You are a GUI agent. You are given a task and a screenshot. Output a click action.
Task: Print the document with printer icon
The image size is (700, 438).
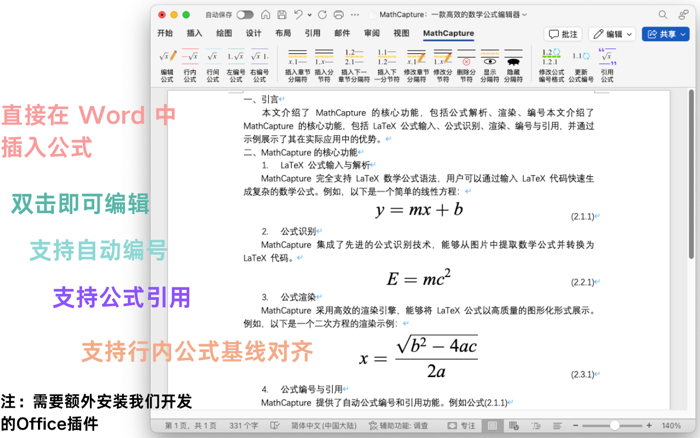tap(339, 15)
